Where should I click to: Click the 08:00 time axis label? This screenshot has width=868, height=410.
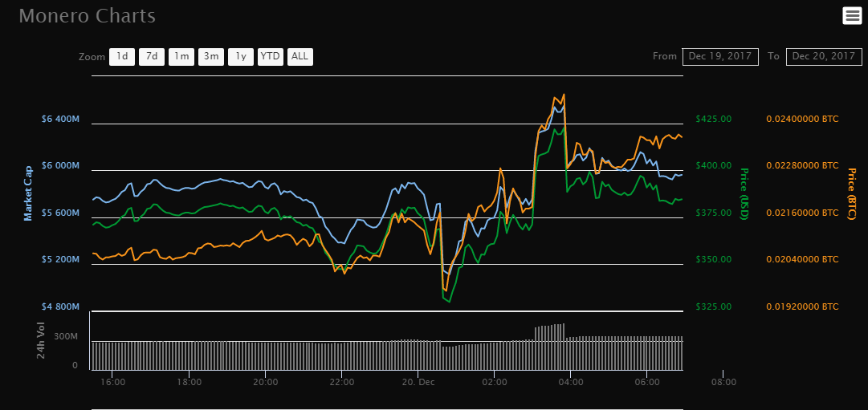[723, 383]
